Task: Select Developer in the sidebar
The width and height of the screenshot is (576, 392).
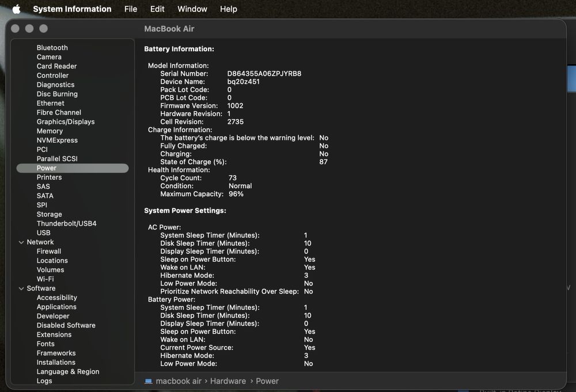Action: [x=53, y=316]
